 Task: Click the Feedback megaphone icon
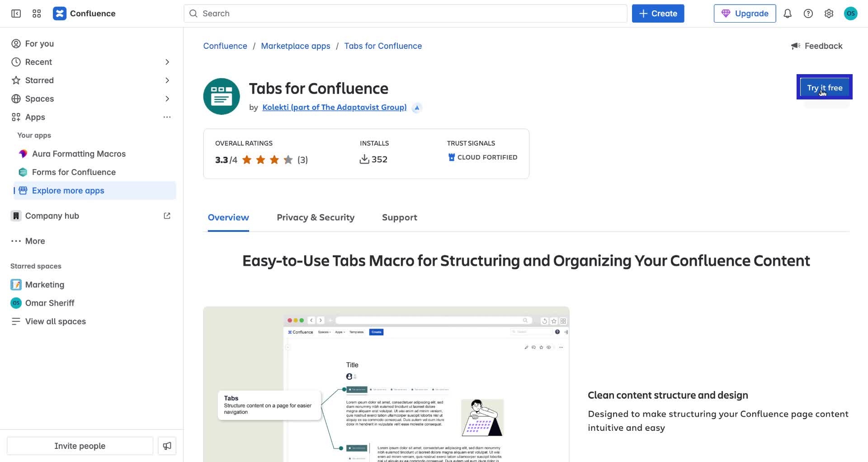point(795,46)
